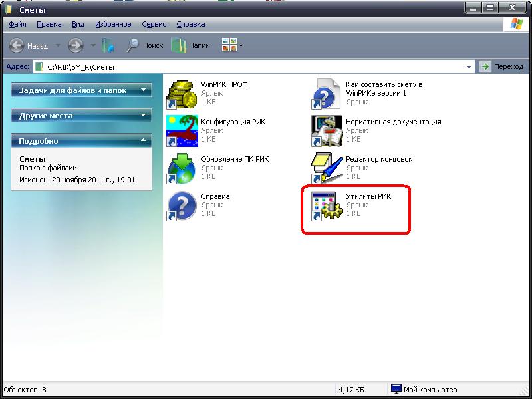532x399 pixels.
Task: Click the Windows flag logo in menu bar
Action: [517, 24]
